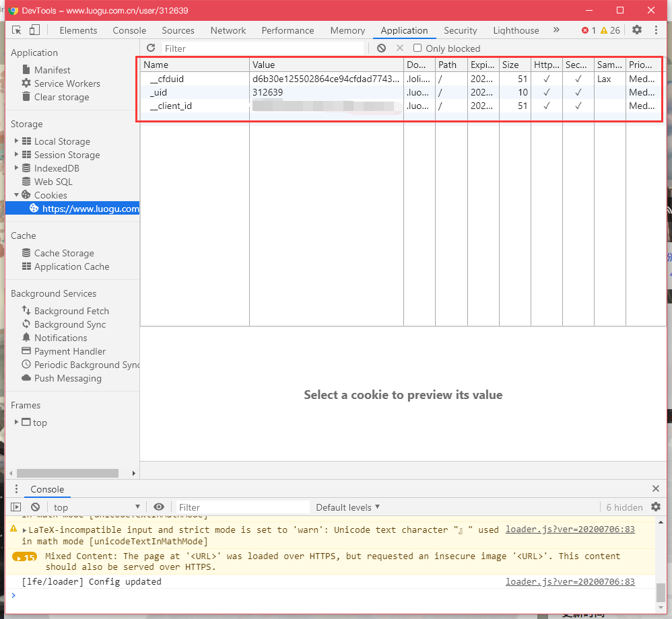The width and height of the screenshot is (672, 619).
Task: Open DevTools settings gear in top bar
Action: click(637, 30)
